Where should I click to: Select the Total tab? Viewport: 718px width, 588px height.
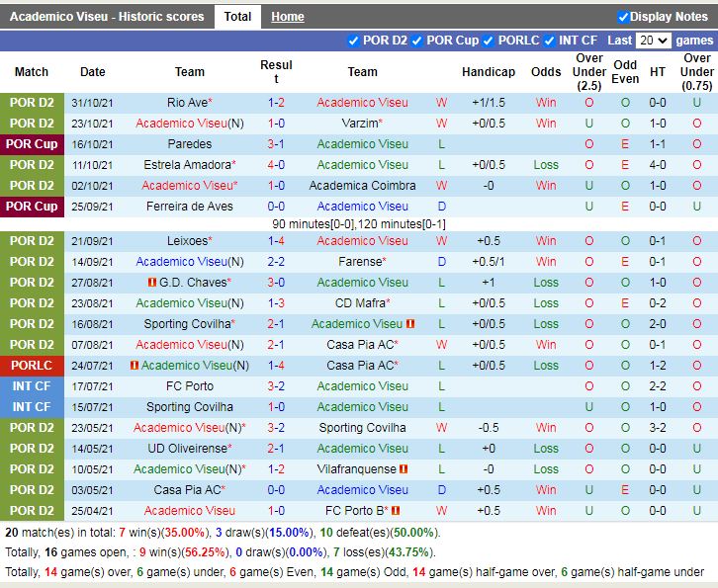(237, 17)
